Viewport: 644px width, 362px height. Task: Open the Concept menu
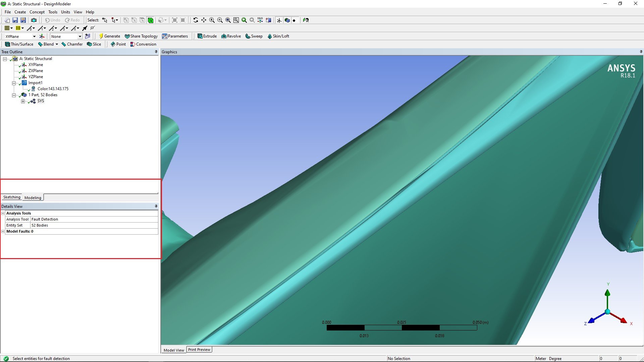point(37,12)
